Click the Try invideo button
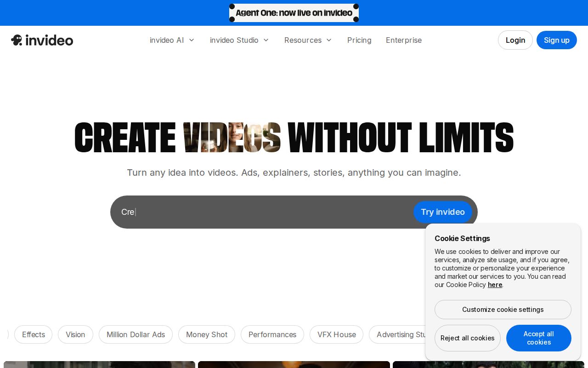Image resolution: width=588 pixels, height=368 pixels. pyautogui.click(x=443, y=212)
